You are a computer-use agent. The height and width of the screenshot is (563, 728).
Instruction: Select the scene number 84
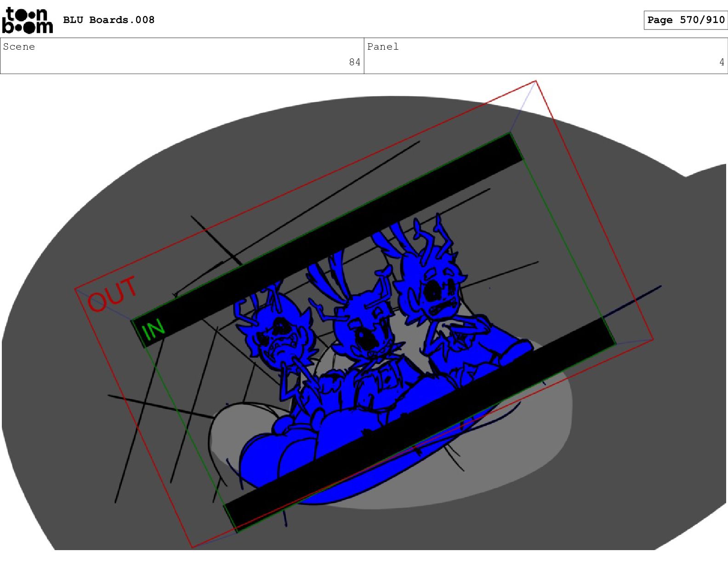[x=355, y=62]
